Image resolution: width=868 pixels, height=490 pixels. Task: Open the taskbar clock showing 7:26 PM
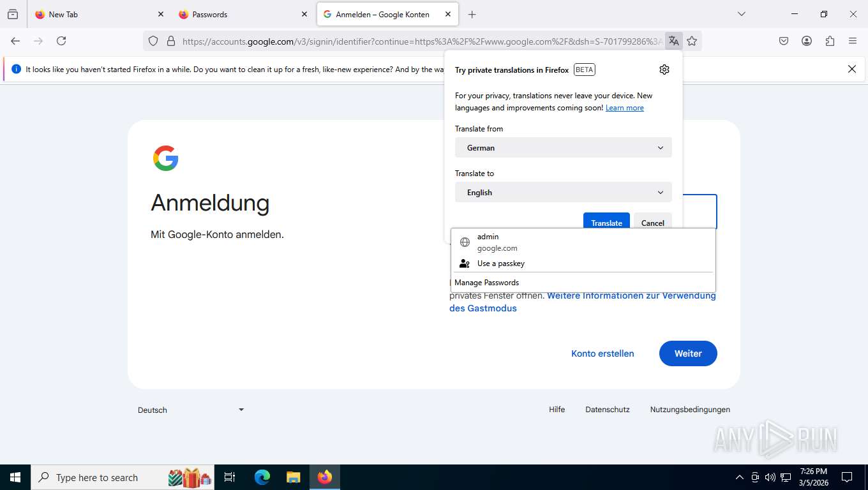click(814, 477)
